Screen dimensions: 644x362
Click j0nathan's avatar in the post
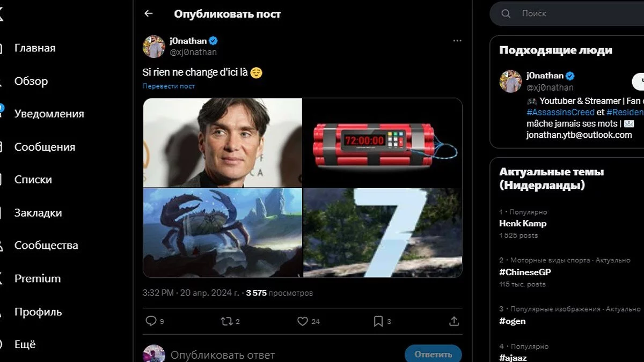pos(153,47)
